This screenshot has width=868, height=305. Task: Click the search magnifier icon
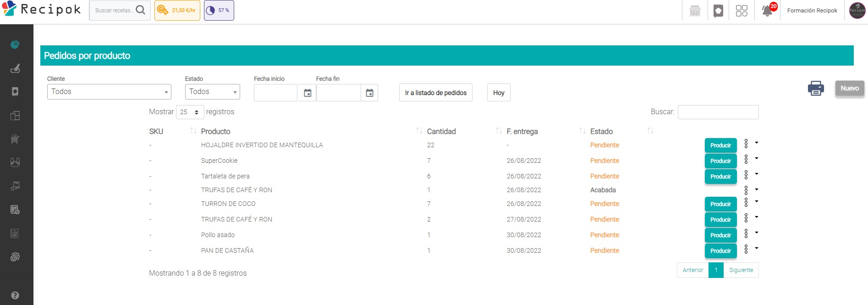141,10
